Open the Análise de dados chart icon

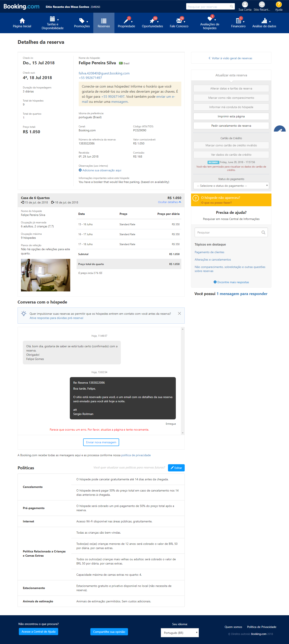point(264,21)
